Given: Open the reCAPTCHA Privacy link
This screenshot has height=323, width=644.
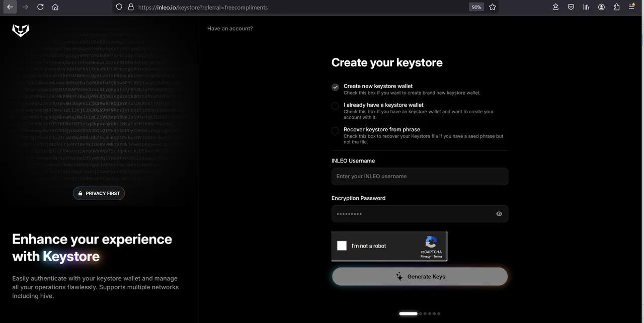Looking at the screenshot, I should pos(426,257).
